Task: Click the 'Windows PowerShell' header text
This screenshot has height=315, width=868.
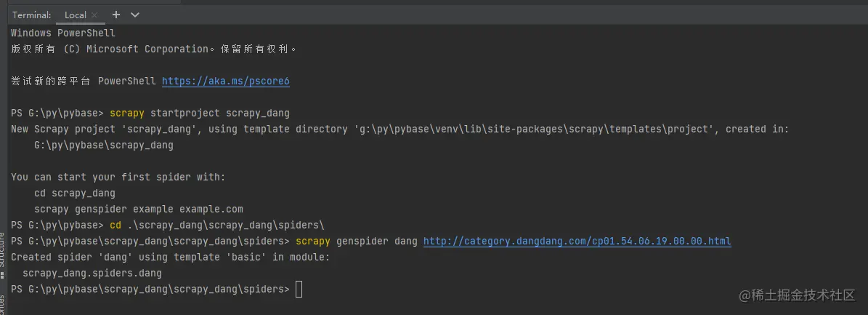Action: pyautogui.click(x=62, y=33)
